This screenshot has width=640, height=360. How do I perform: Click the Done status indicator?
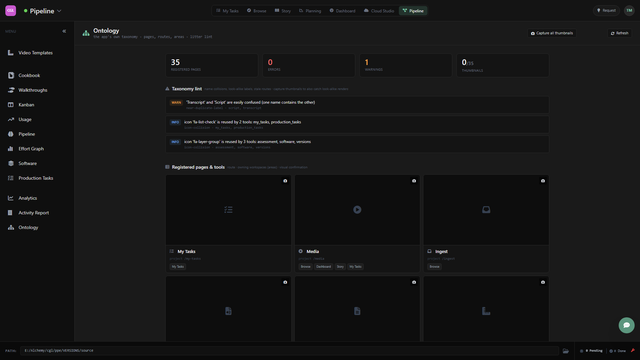coord(618,351)
